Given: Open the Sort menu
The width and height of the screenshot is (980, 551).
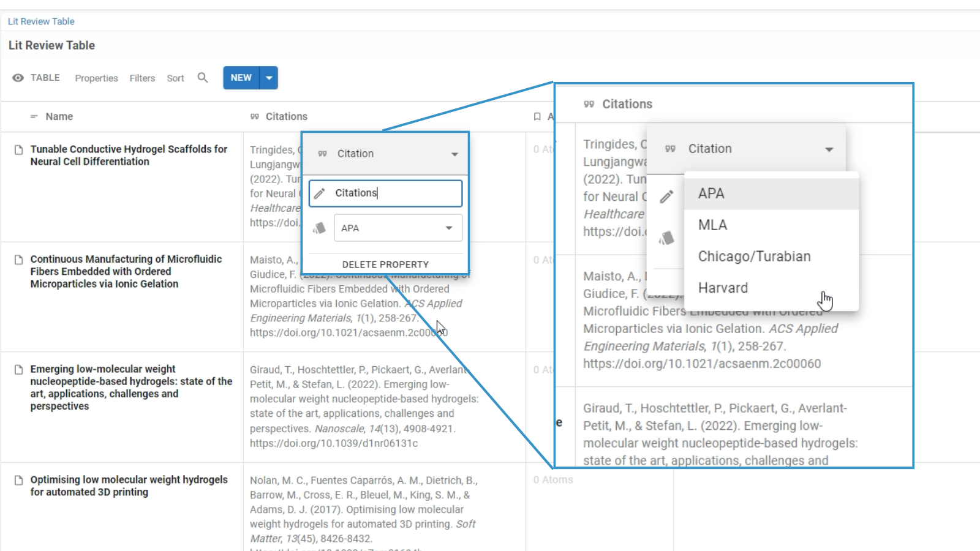Looking at the screenshot, I should 175,78.
